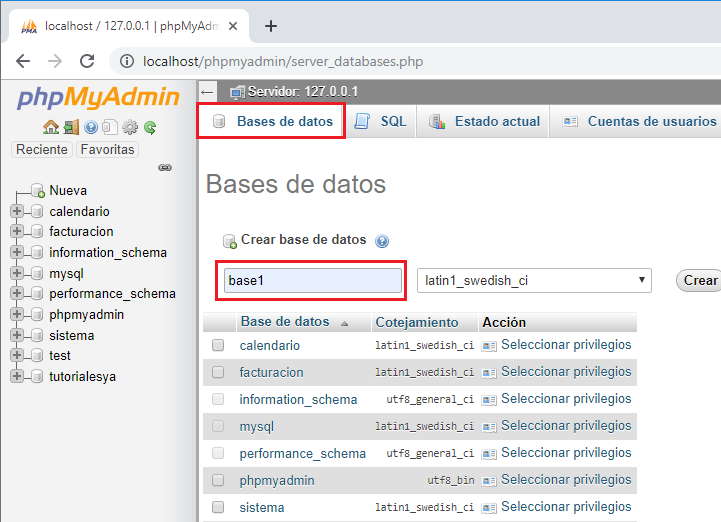Click database icon beside calendario in sidebar tree
Viewport: 721px width, 522px height.
(37, 212)
